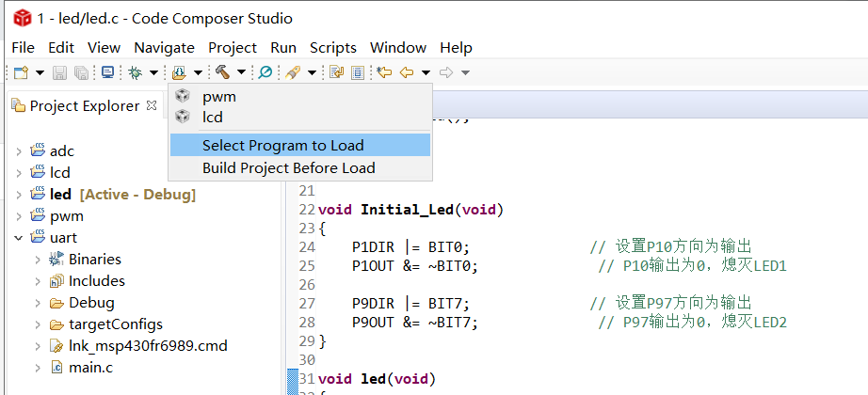Click the Load program toolbar icon
The image size is (868, 395).
(x=180, y=72)
